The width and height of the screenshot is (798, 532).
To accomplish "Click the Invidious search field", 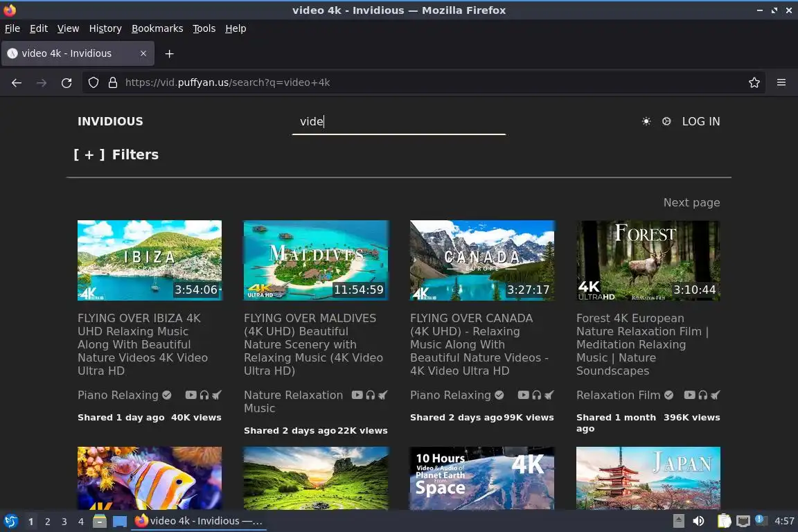I will pyautogui.click(x=399, y=122).
